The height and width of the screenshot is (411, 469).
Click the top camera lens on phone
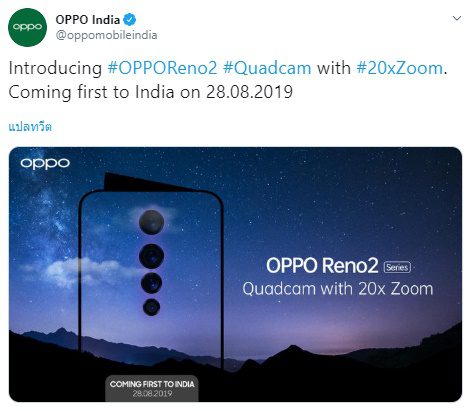click(x=151, y=222)
